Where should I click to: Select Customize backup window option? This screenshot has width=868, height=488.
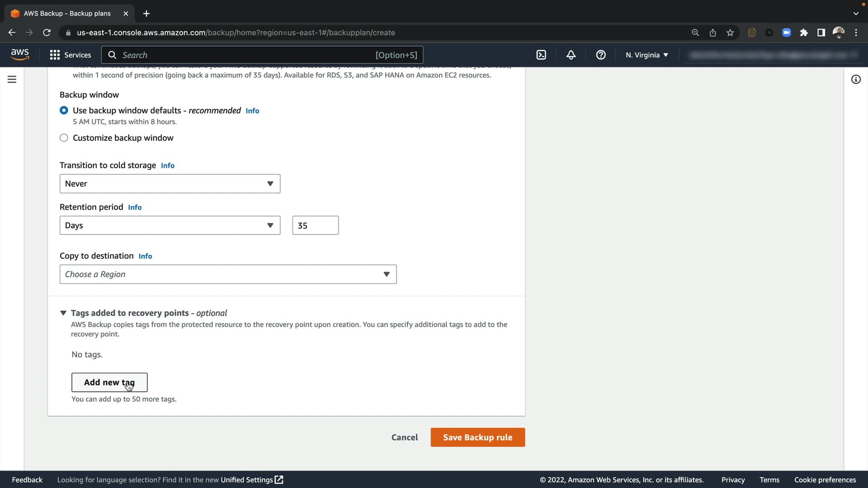coord(64,138)
